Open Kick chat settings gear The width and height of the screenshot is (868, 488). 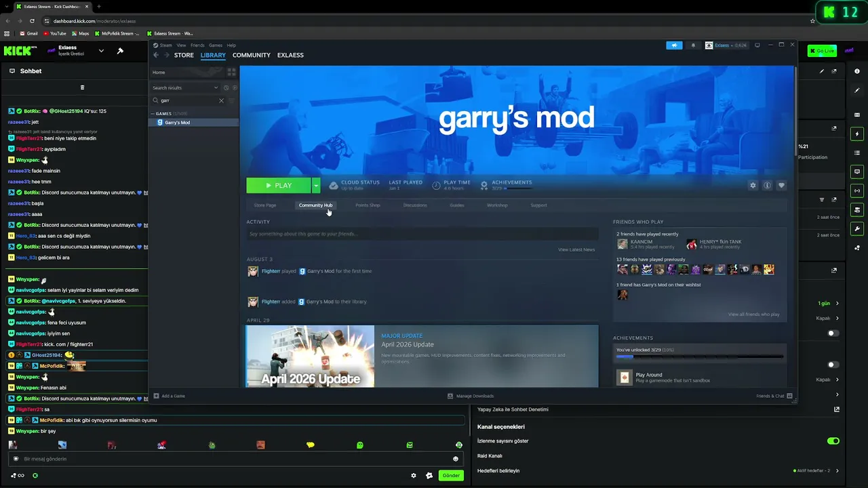point(414,475)
